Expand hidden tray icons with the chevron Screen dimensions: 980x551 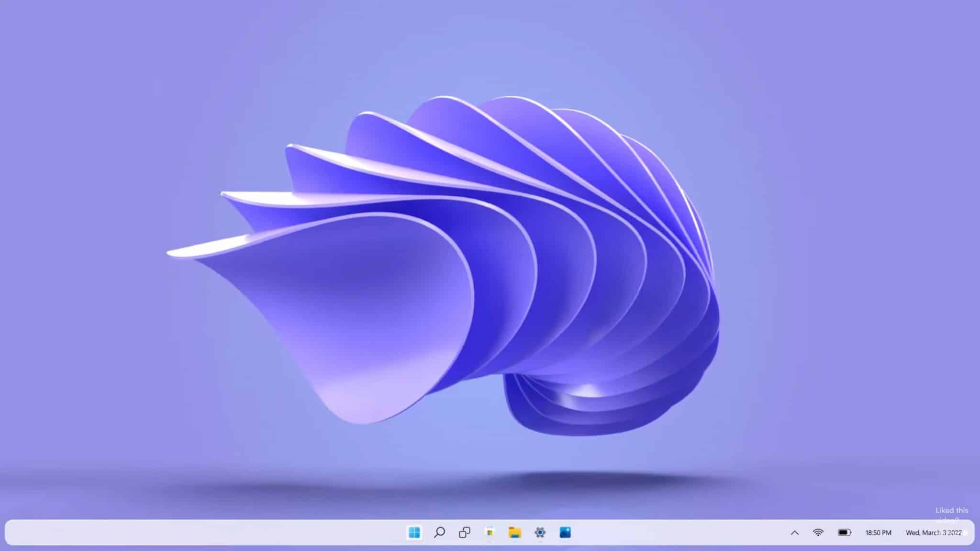[795, 532]
